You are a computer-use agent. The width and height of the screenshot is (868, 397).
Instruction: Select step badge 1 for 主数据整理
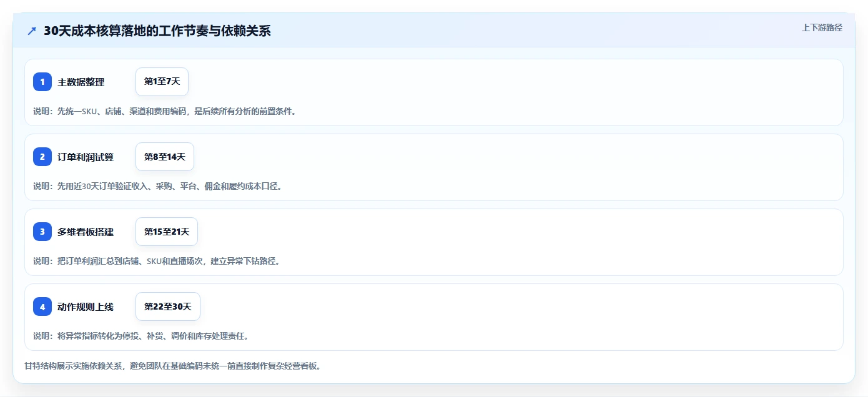pyautogui.click(x=42, y=82)
